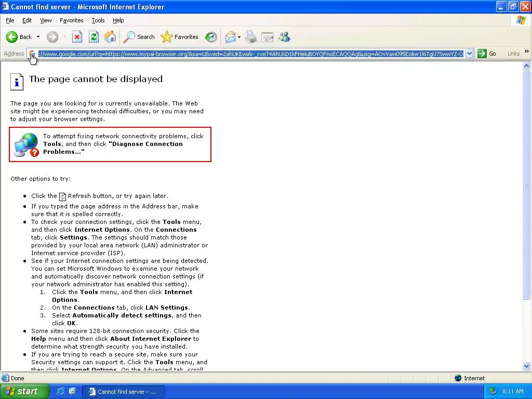The height and width of the screenshot is (399, 532).
Task: Launch Internet Explorer from Quick Launch
Action: coord(60,391)
